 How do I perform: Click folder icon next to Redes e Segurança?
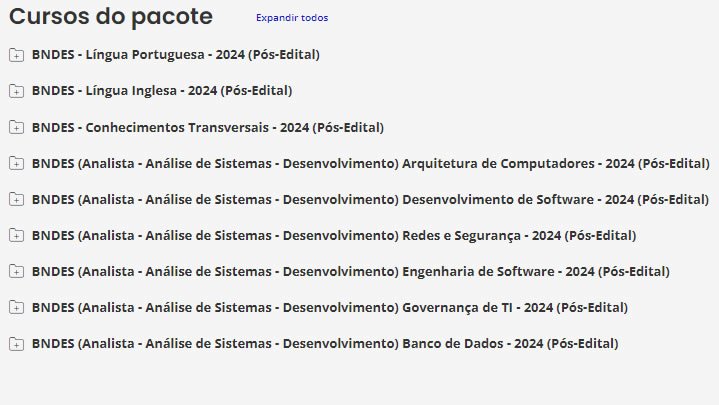coord(16,236)
